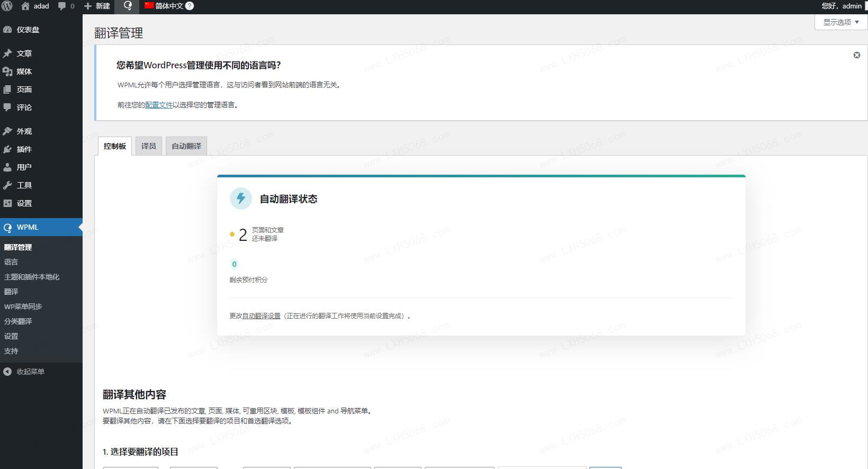This screenshot has height=469, width=868.
Task: Open 工具 tools in sidebar
Action: point(41,185)
